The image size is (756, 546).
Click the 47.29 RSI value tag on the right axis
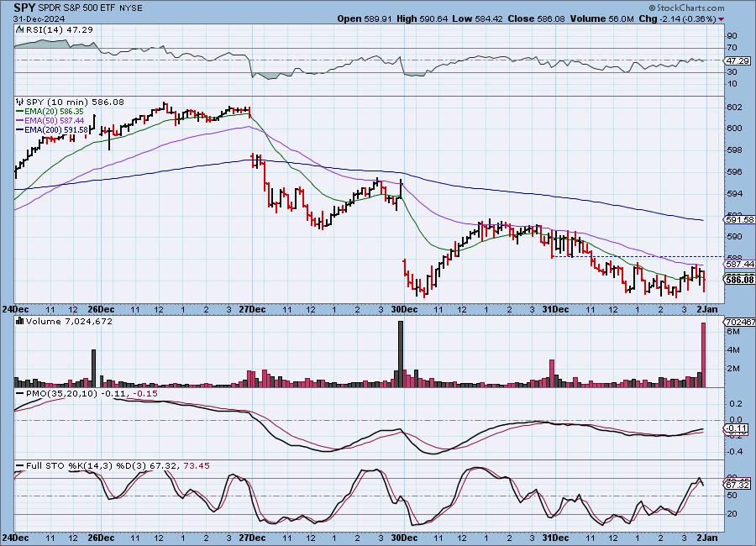[x=738, y=60]
